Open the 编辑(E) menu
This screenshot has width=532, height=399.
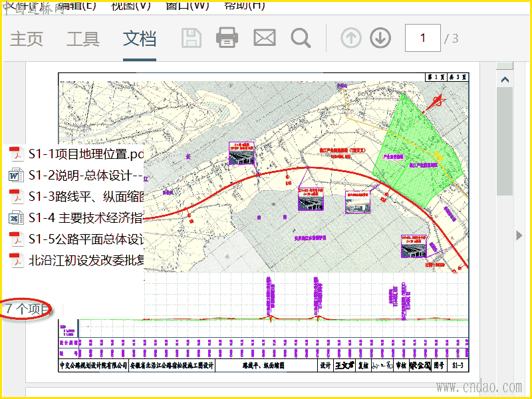[77, 6]
